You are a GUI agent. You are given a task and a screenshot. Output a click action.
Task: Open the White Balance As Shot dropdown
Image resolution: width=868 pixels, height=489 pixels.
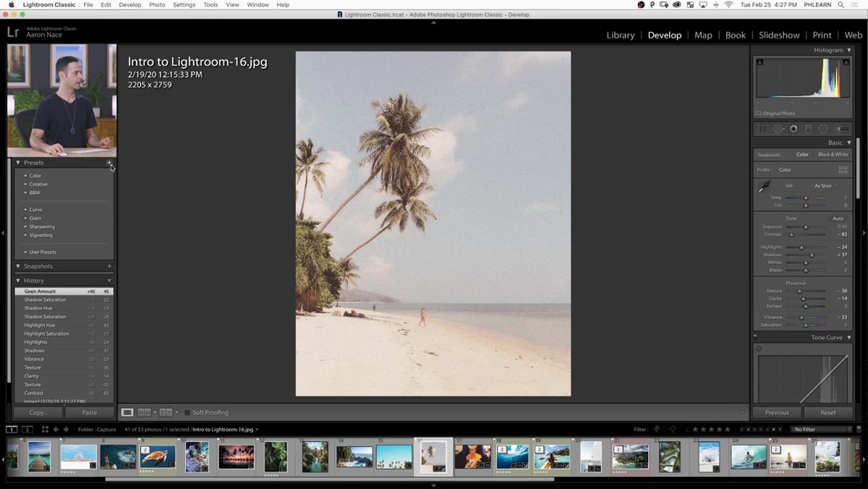(825, 186)
